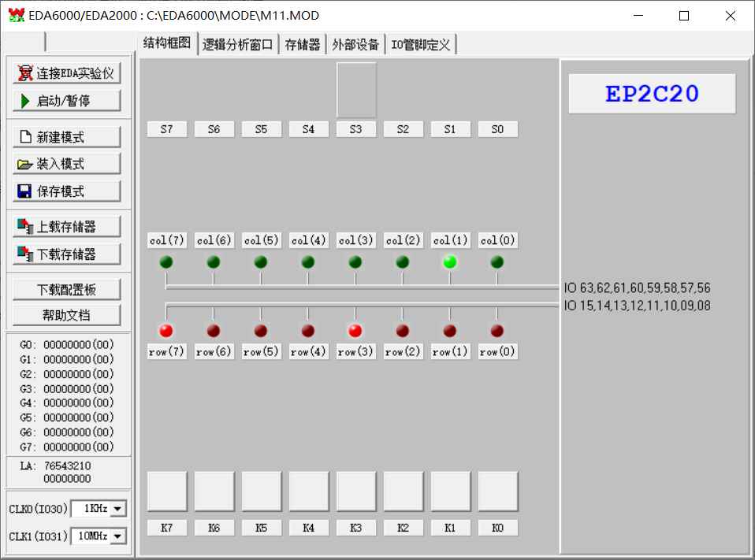The image size is (755, 560).
Task: Toggle the K3 key switch
Action: pos(356,491)
